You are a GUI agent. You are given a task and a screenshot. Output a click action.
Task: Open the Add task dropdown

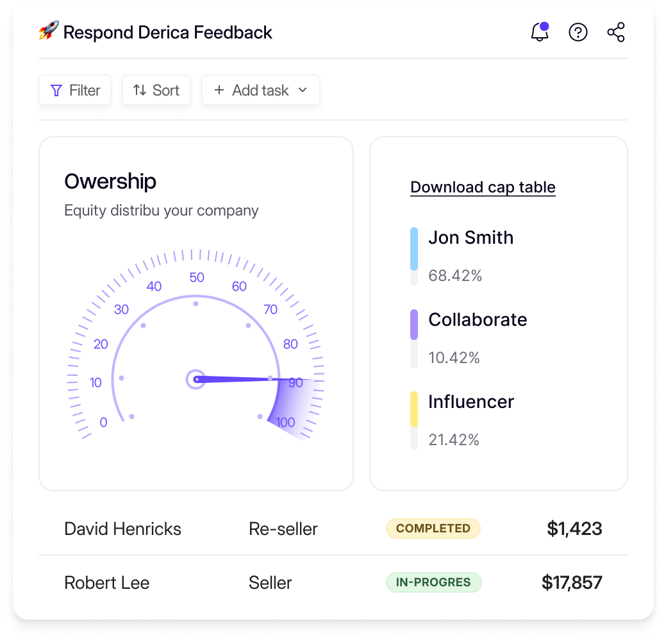coord(261,90)
